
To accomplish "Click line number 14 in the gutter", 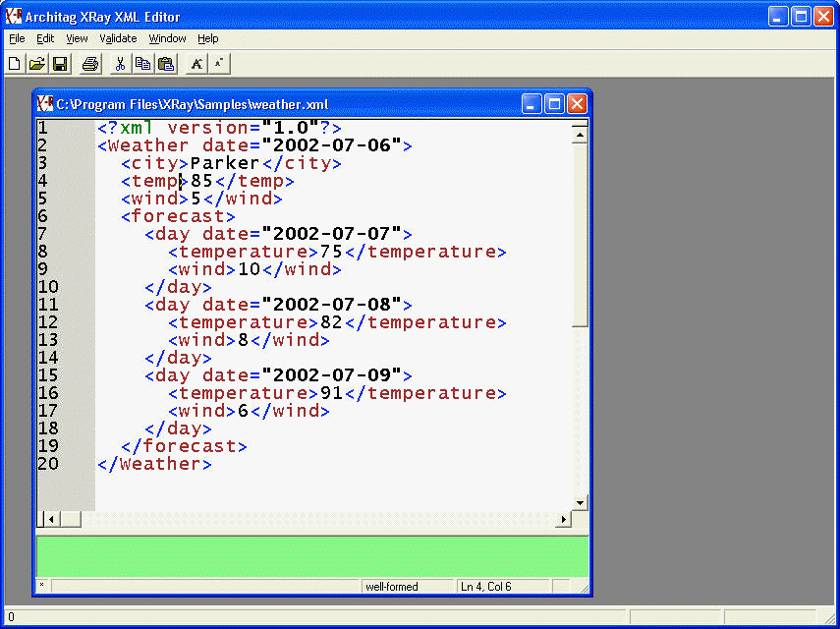I will (x=48, y=358).
